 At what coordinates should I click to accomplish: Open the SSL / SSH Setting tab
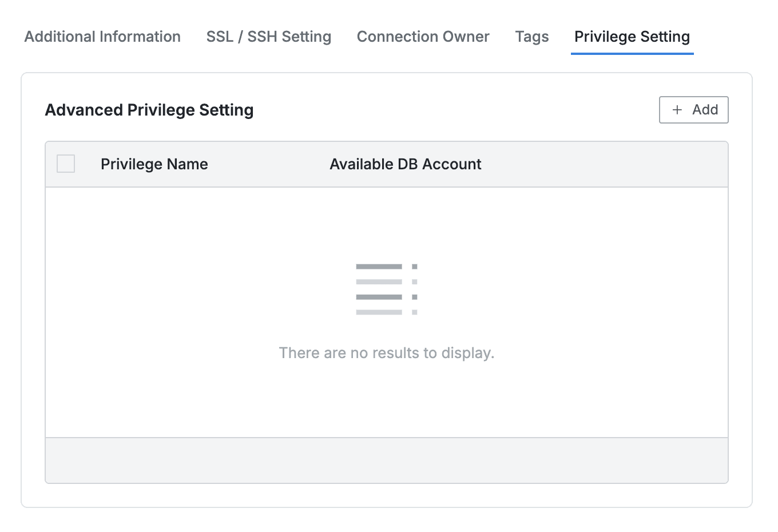coord(269,37)
